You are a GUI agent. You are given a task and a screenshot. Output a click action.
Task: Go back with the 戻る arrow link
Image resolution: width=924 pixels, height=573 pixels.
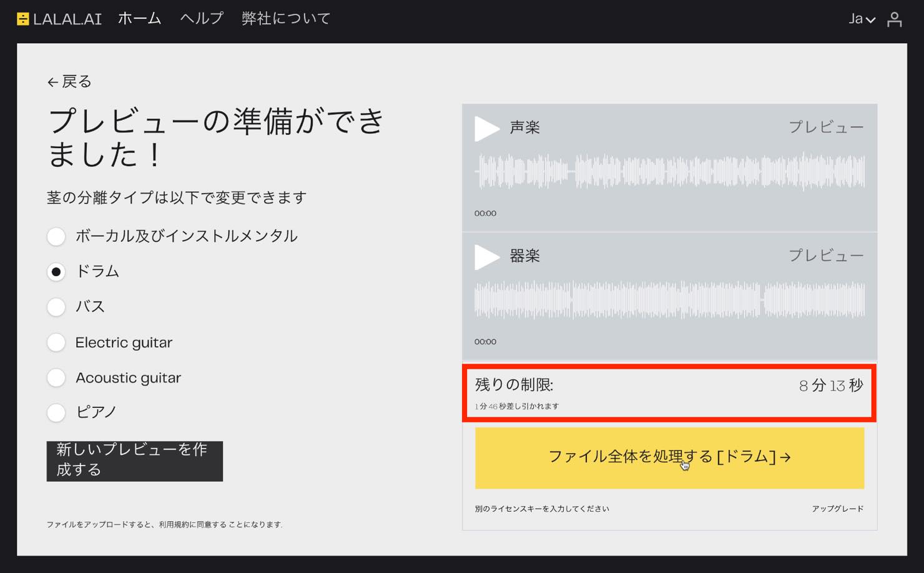pos(69,81)
